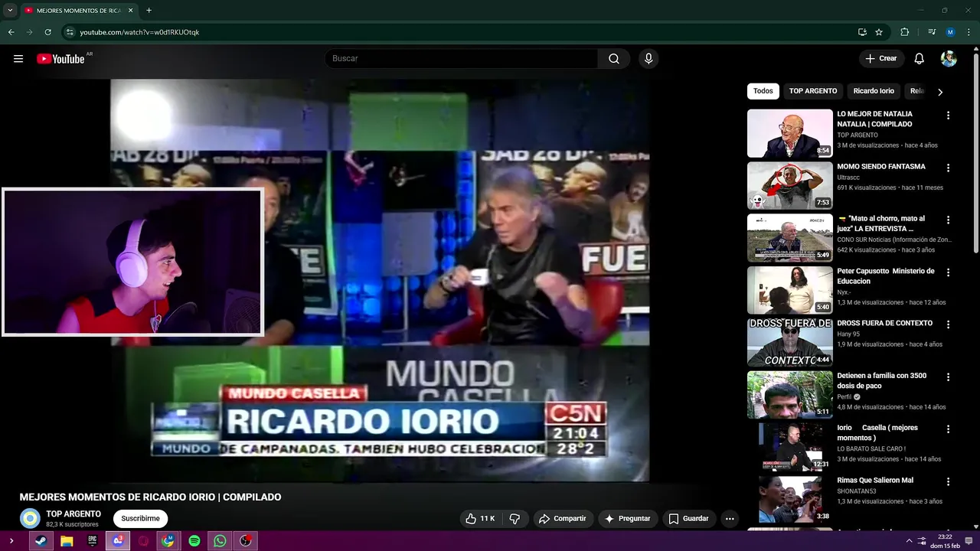Open Epic Games launcher from the taskbar
The height and width of the screenshot is (551, 980).
click(92, 541)
